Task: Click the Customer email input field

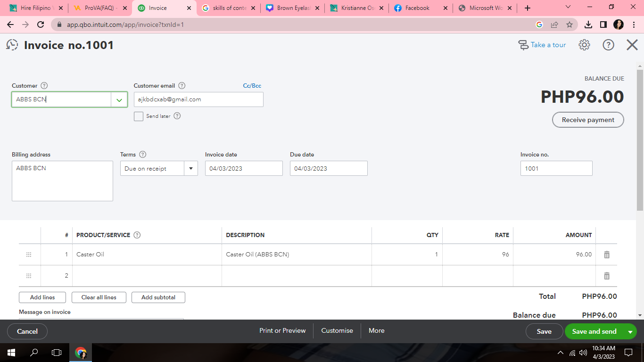Action: pos(198,99)
